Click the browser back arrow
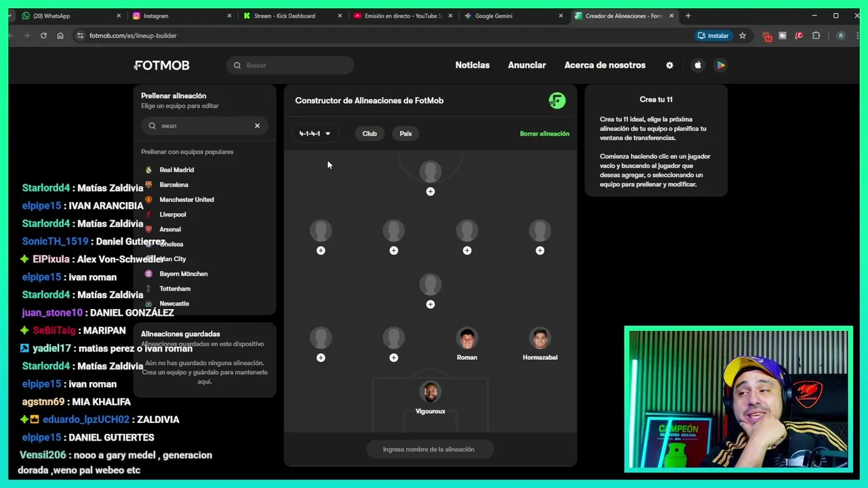Screen dimensions: 868x488 tap(11, 35)
